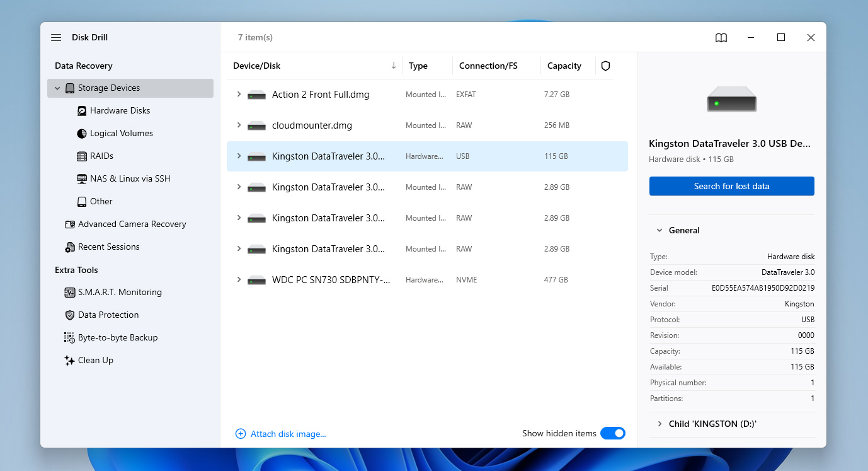The image size is (868, 471).
Task: Open the hamburger menu next to Disk Drill
Action: point(55,37)
